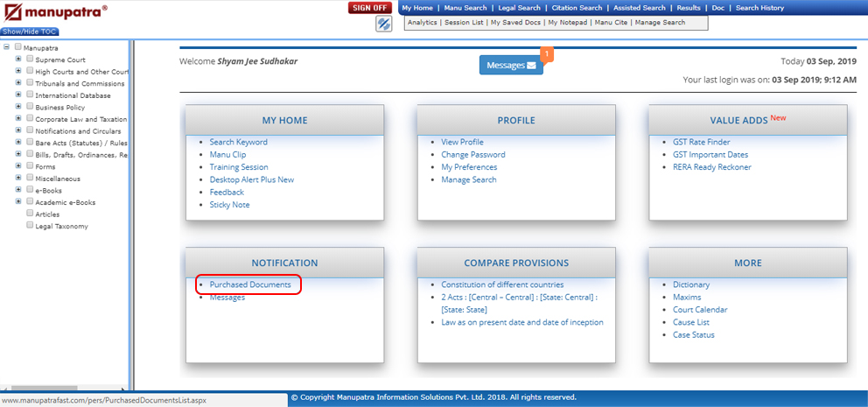
Task: Collapse the Manupatra root tree node
Action: click(x=7, y=47)
